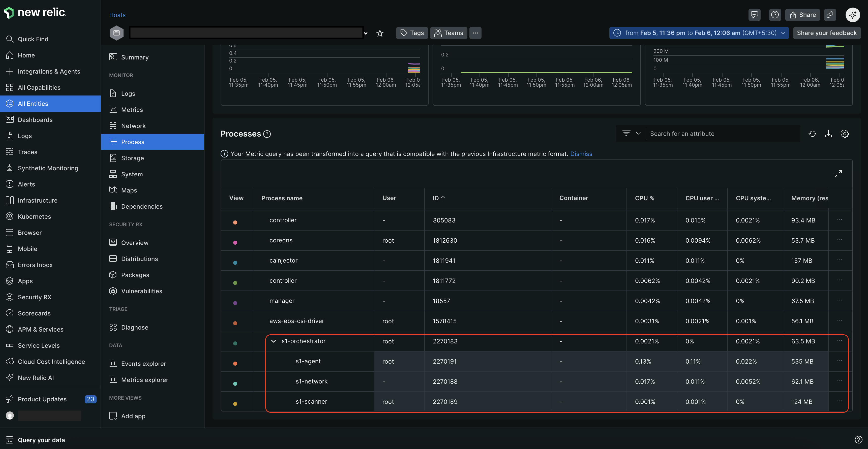Screen dimensions: 868x449
Task: Open the filter icon above the Processes search
Action: 627,133
